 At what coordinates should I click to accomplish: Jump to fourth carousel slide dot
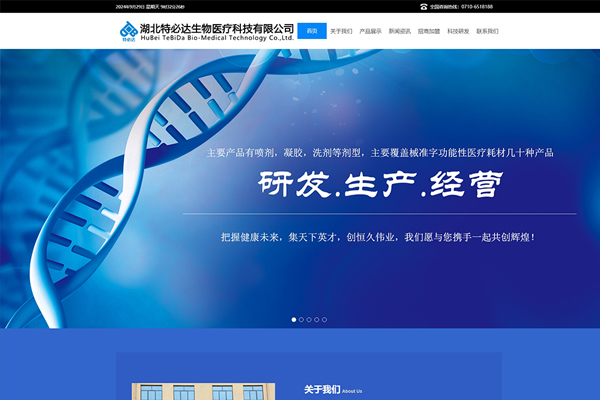tap(317, 320)
